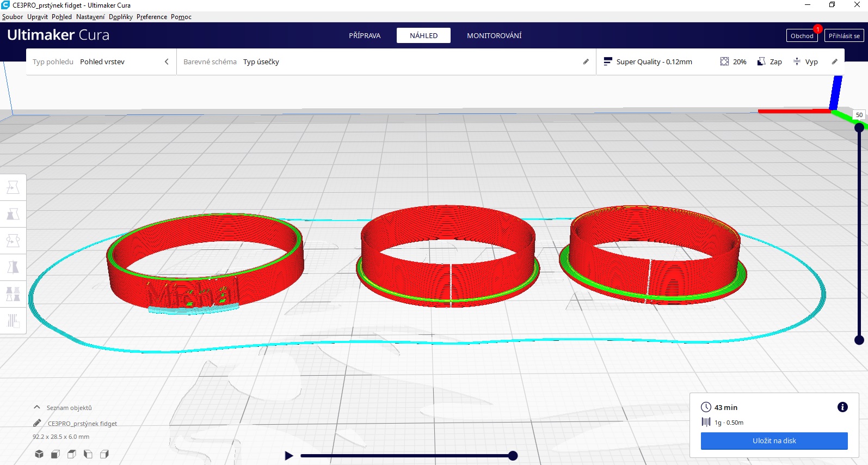Switch to MONITOROVÁNÍ stage tab
This screenshot has height=465, width=868.
coord(494,35)
